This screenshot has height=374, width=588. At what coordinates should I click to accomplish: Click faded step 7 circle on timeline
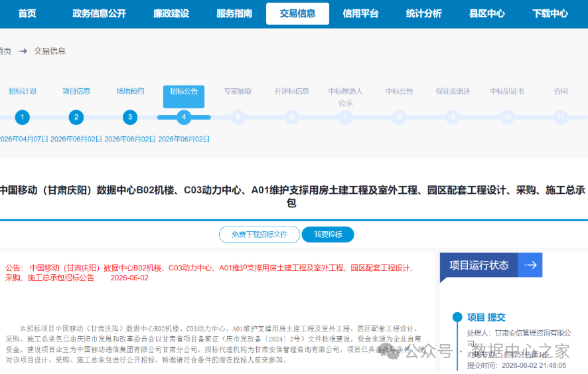tap(345, 117)
